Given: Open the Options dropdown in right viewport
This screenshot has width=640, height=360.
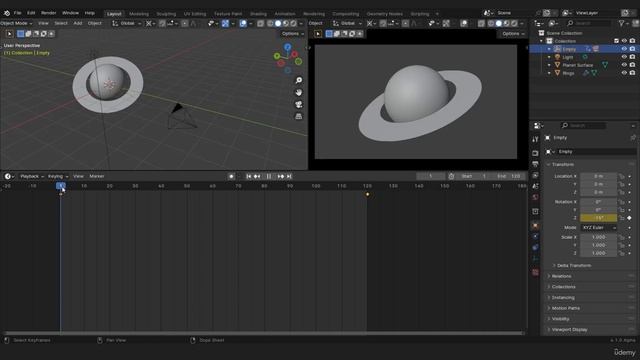Looking at the screenshot, I should (513, 33).
